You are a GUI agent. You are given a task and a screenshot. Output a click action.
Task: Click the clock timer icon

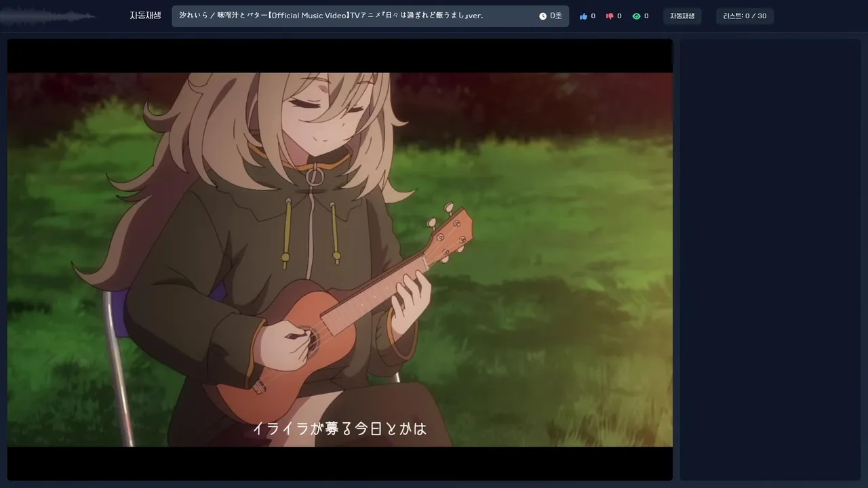(542, 16)
